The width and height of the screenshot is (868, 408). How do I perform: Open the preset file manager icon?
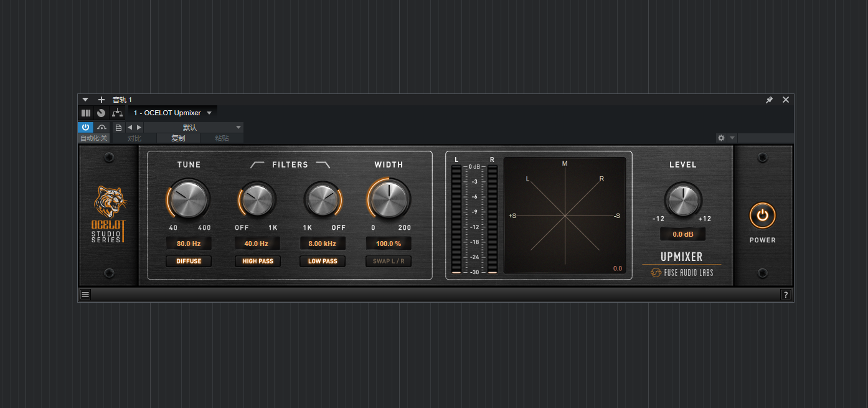(118, 127)
